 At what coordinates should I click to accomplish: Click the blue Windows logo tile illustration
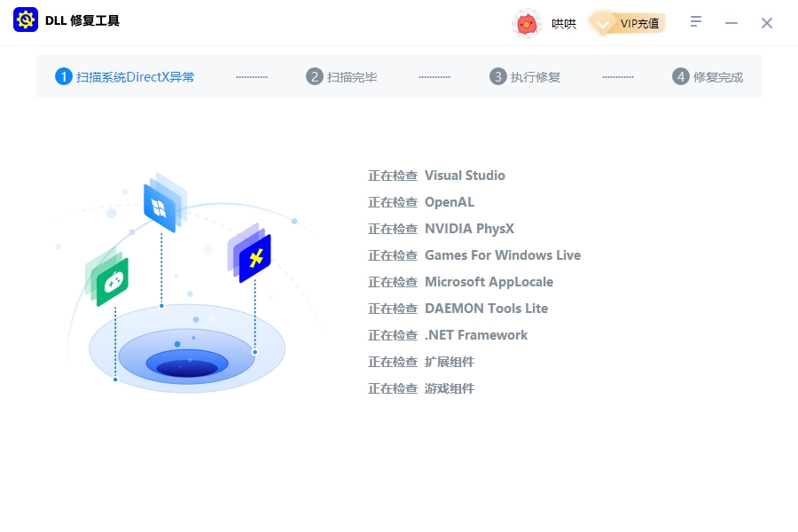[161, 206]
